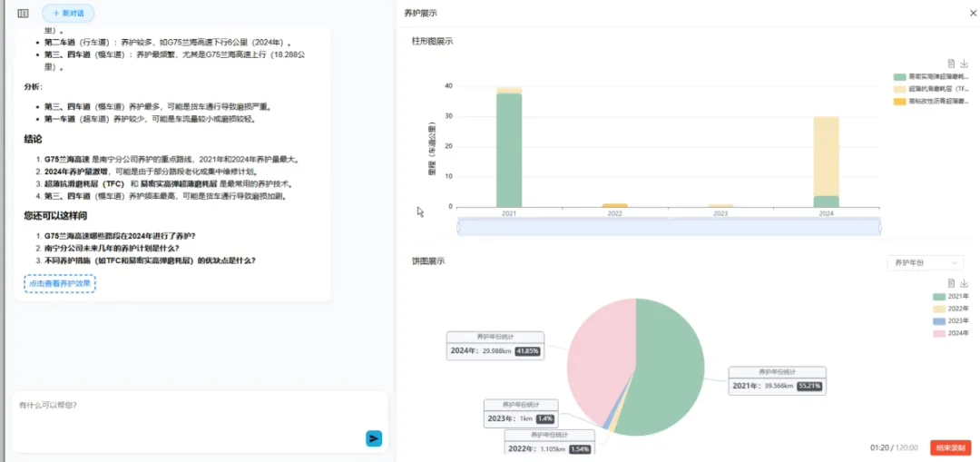980x462 pixels.
Task: Click the 柱形图展示 section title
Action: tap(432, 41)
